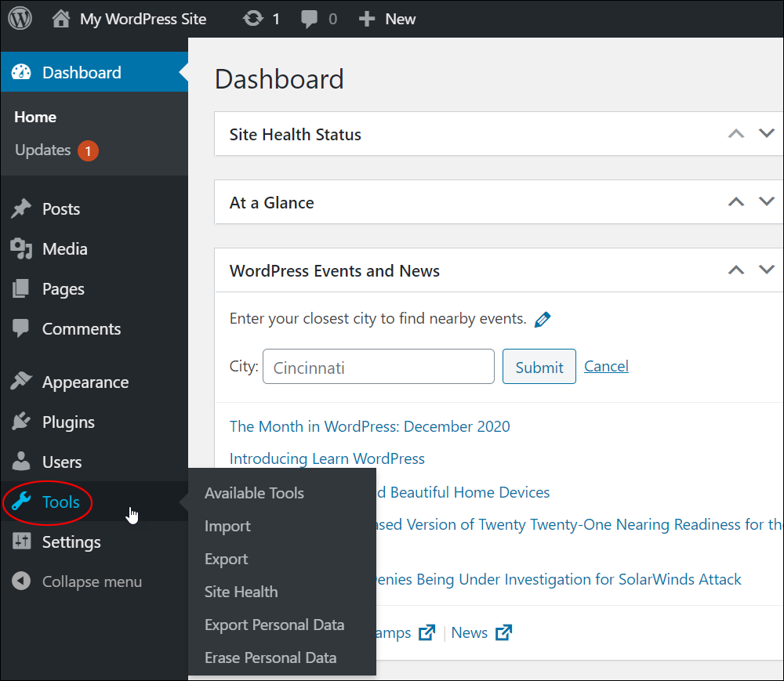
Task: Click the Settings sliders icon
Action: [21, 541]
